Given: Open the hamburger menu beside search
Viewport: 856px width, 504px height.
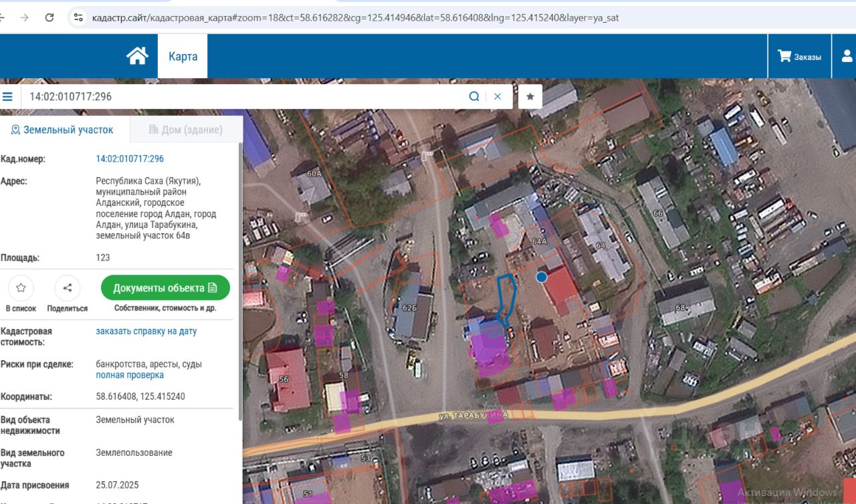Looking at the screenshot, I should pyautogui.click(x=8, y=97).
